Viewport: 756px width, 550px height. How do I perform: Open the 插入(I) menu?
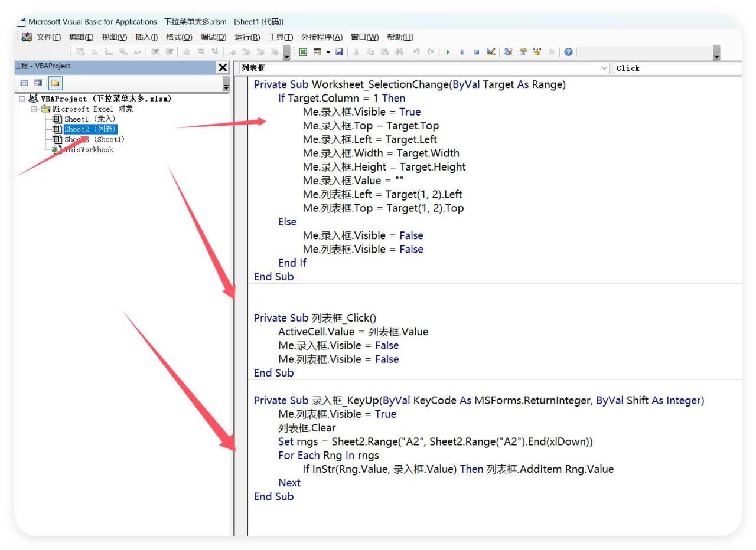(146, 37)
